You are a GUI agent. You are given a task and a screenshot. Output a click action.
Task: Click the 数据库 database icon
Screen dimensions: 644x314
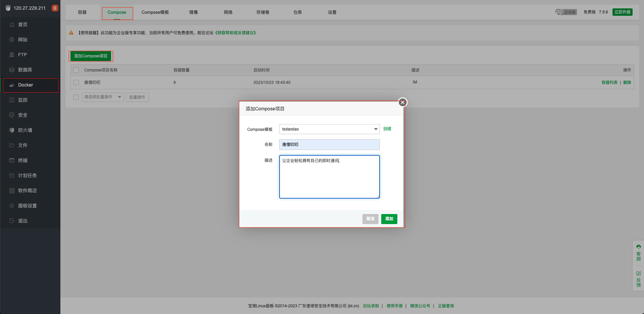(x=12, y=70)
